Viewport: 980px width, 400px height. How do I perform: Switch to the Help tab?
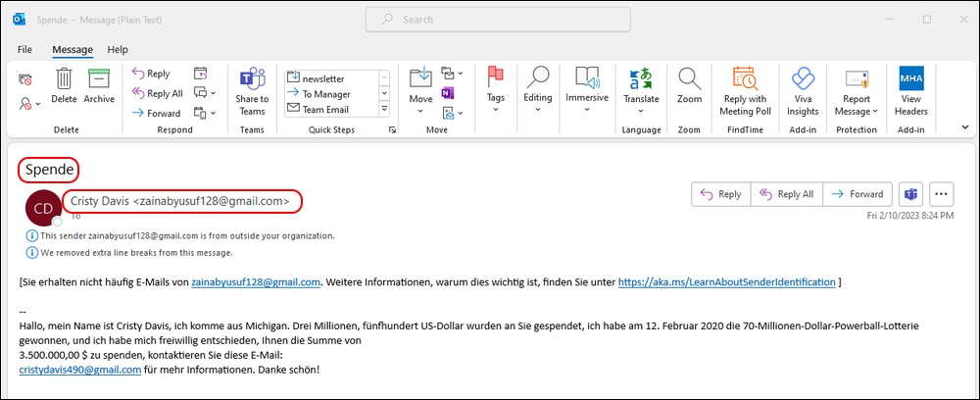(x=118, y=49)
